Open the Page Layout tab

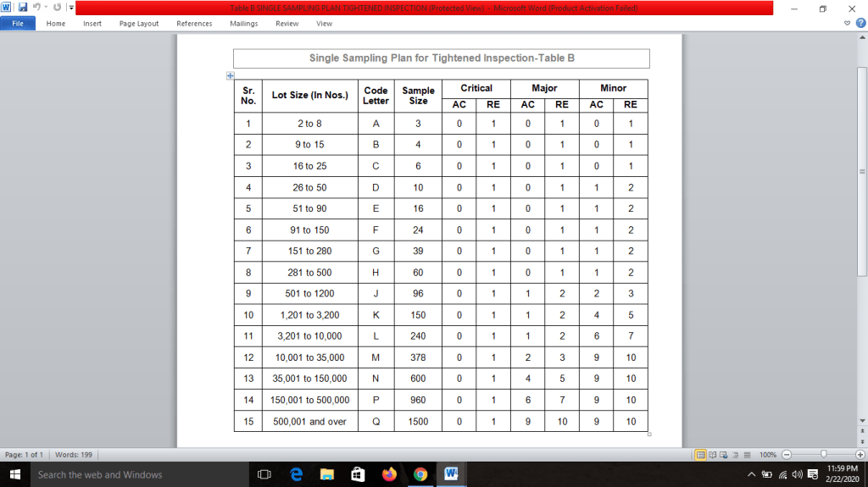pos(139,24)
